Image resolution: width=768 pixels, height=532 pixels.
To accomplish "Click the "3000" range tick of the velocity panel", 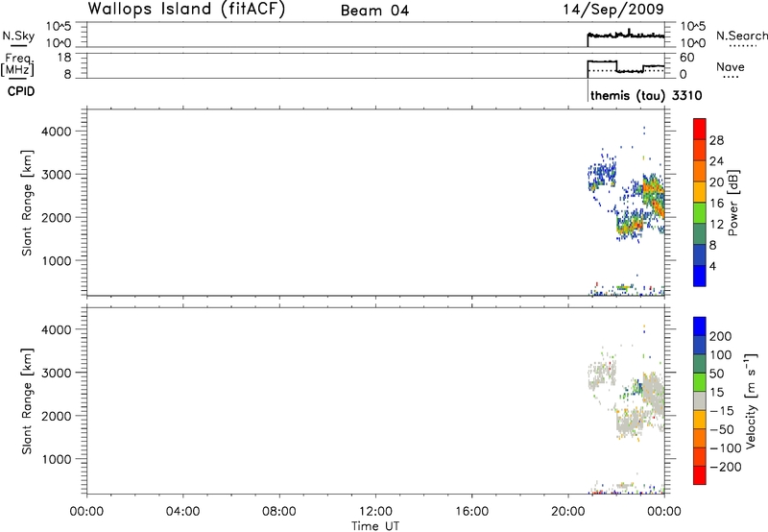I will click(x=57, y=373).
